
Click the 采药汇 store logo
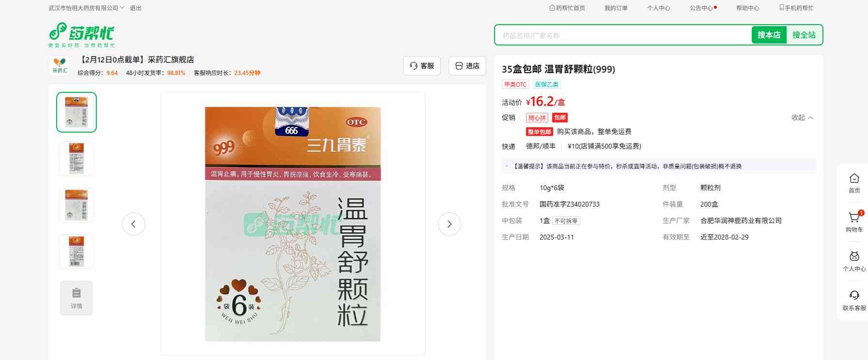(60, 66)
